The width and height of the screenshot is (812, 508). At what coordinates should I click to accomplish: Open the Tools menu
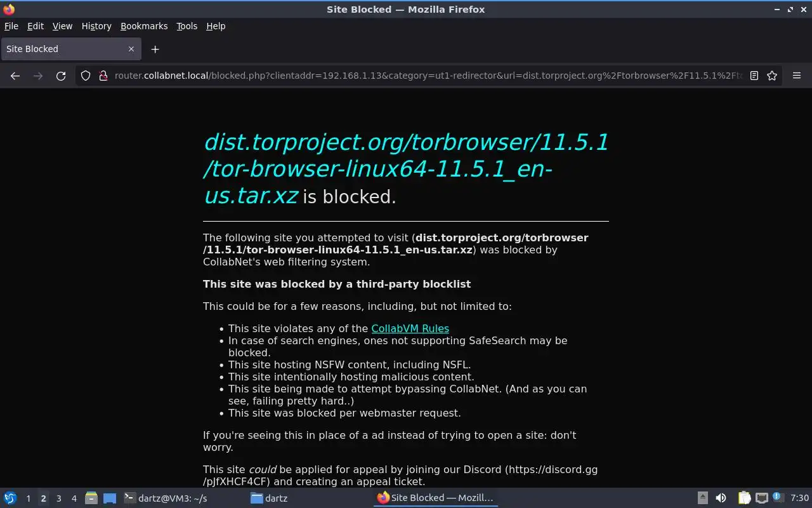pyautogui.click(x=187, y=26)
